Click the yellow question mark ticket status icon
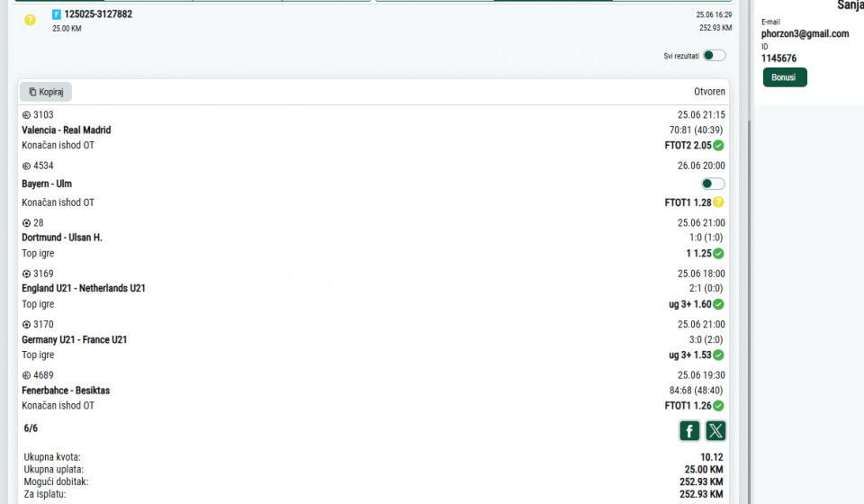 point(30,20)
